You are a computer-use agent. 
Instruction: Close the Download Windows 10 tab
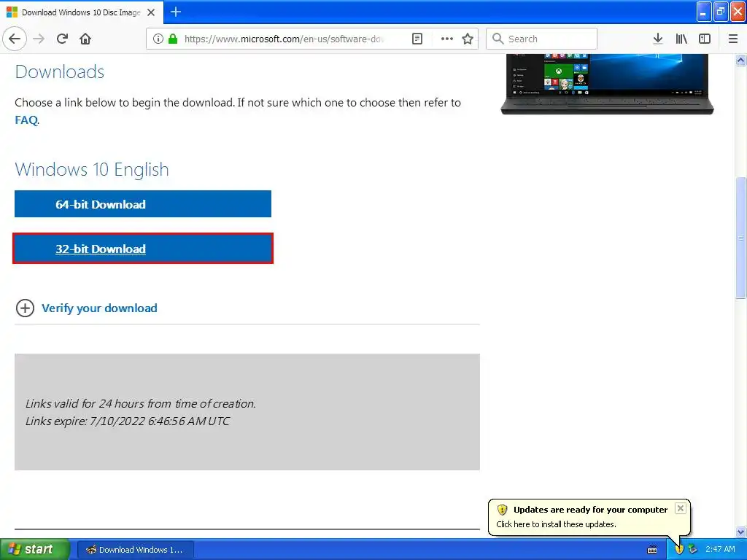151,12
